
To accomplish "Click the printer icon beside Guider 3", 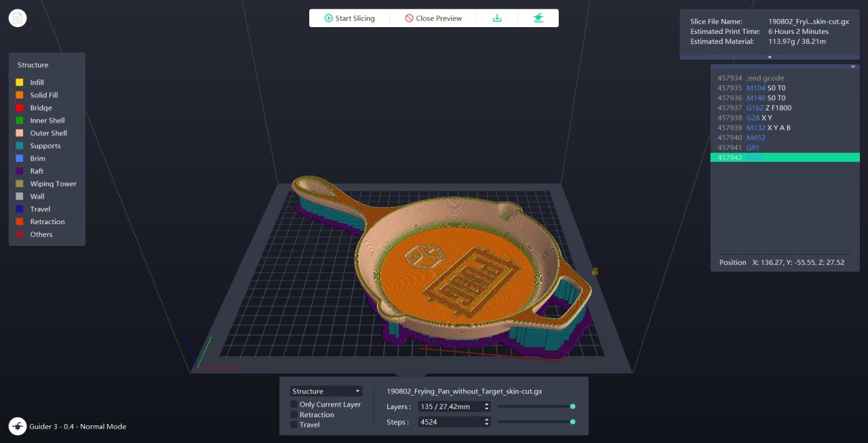I will 18,426.
